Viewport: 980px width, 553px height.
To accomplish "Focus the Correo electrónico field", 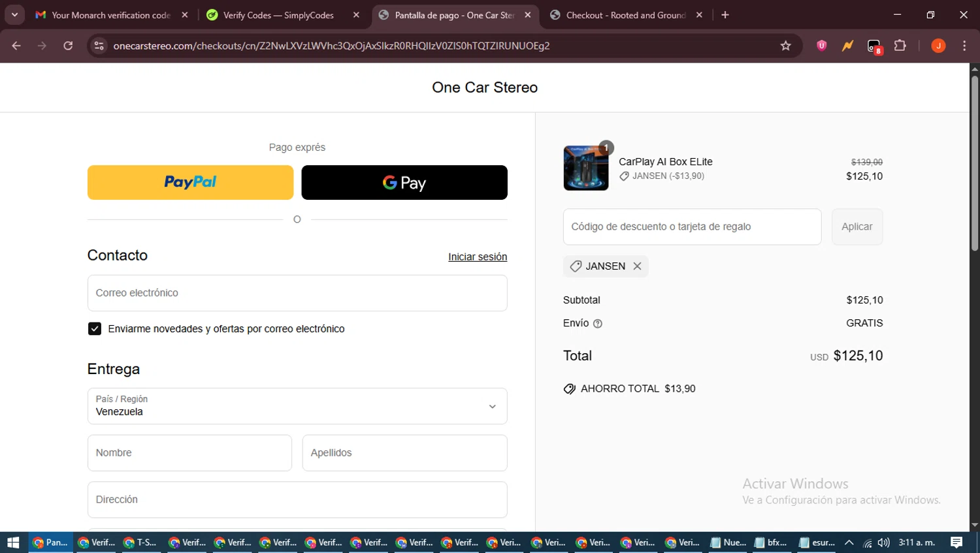I will [297, 292].
